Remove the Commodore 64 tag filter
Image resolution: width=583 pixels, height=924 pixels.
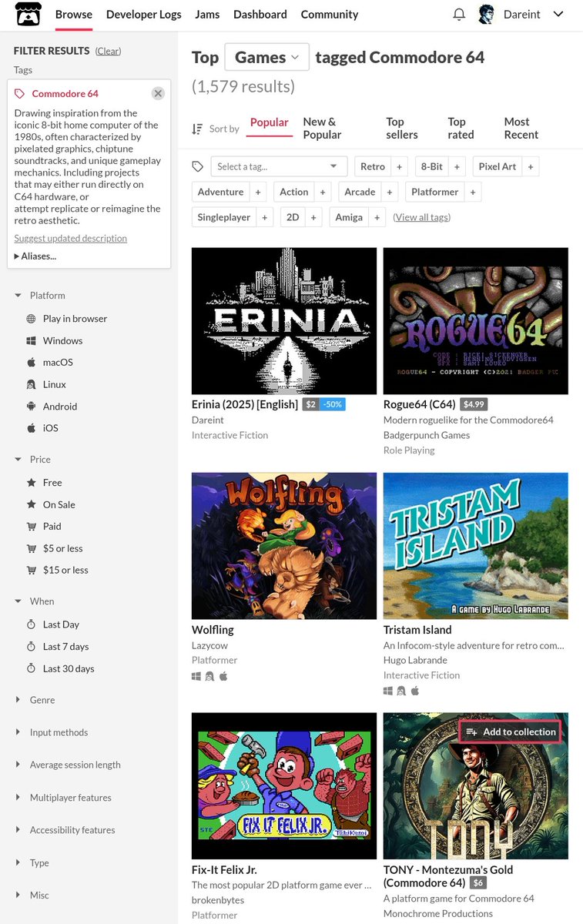[x=158, y=93]
